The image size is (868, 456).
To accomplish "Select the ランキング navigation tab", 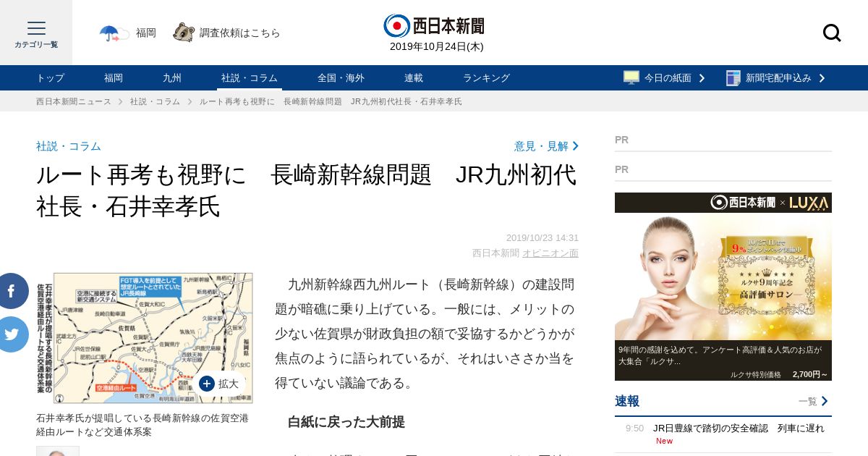I will pyautogui.click(x=487, y=77).
